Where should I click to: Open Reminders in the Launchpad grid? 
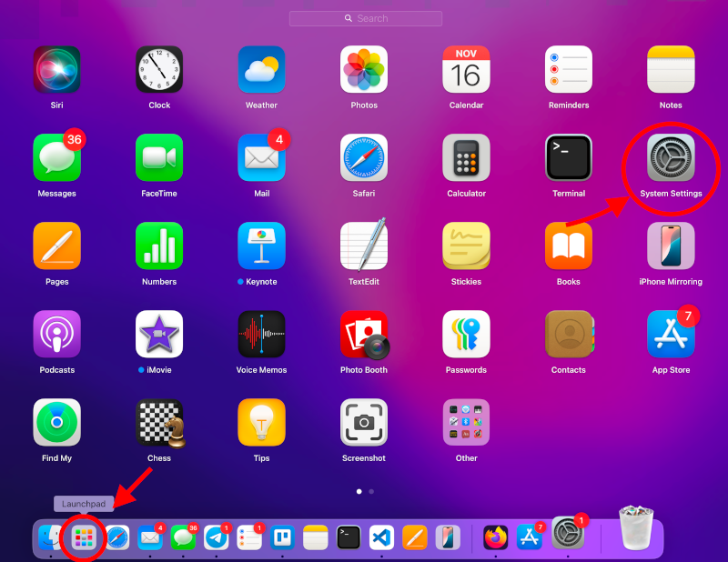(569, 69)
